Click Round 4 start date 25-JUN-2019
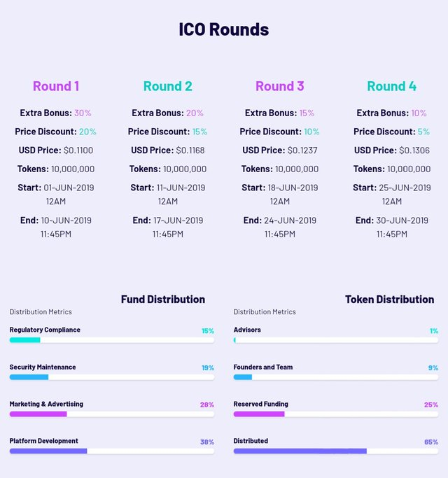Screen dimensions: 448x478 click(x=405, y=188)
